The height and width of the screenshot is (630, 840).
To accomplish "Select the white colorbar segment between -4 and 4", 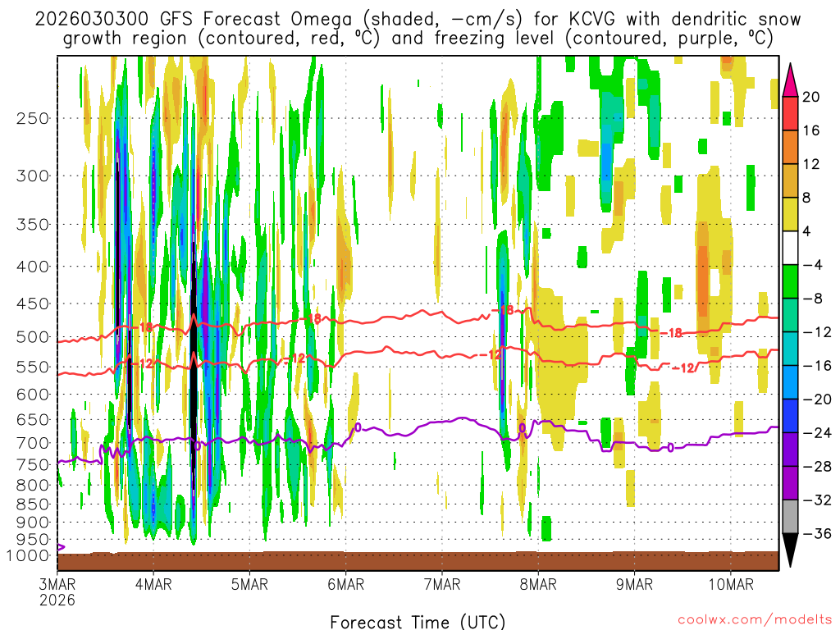I will (x=791, y=248).
